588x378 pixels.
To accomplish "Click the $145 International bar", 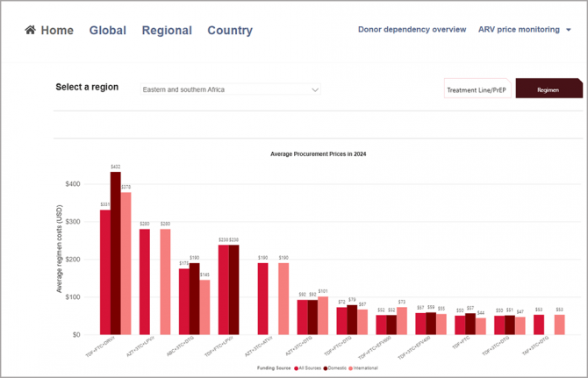I will click(204, 307).
